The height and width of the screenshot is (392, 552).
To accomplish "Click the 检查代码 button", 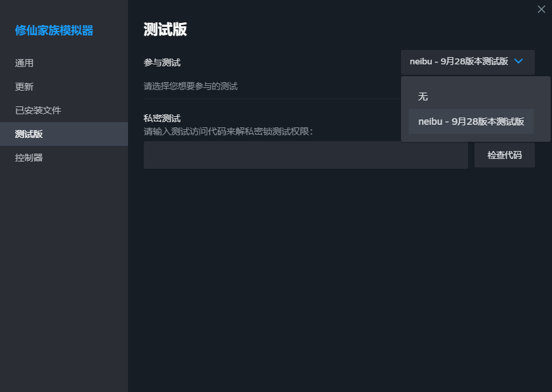I will coord(505,155).
